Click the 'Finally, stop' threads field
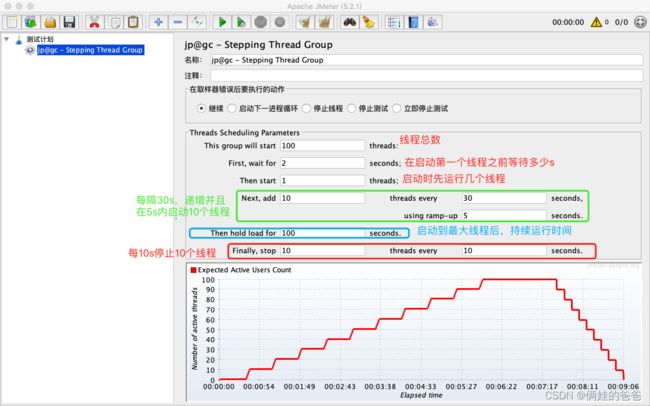The image size is (650, 406). pos(322,250)
